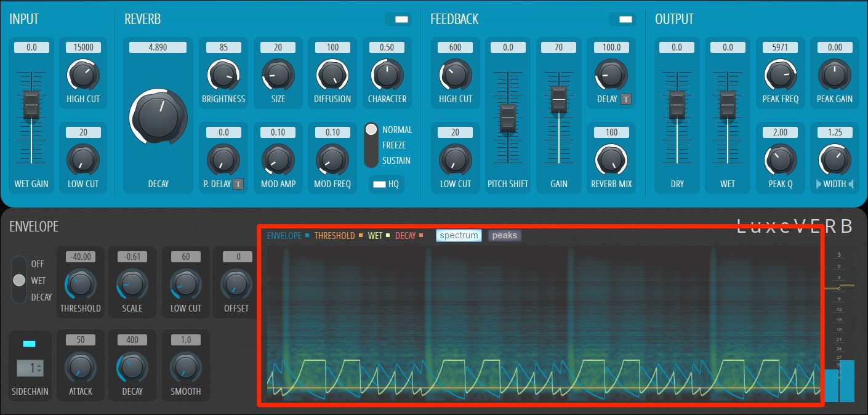Click the feedback DELAY knob
Image resolution: width=868 pixels, height=415 pixels.
[611, 75]
